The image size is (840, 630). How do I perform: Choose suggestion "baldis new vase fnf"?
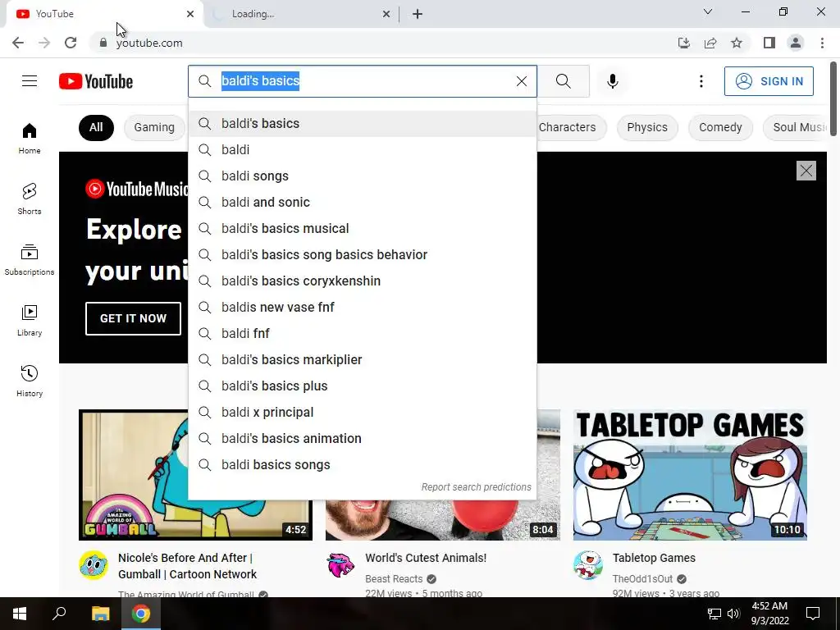pos(363,308)
